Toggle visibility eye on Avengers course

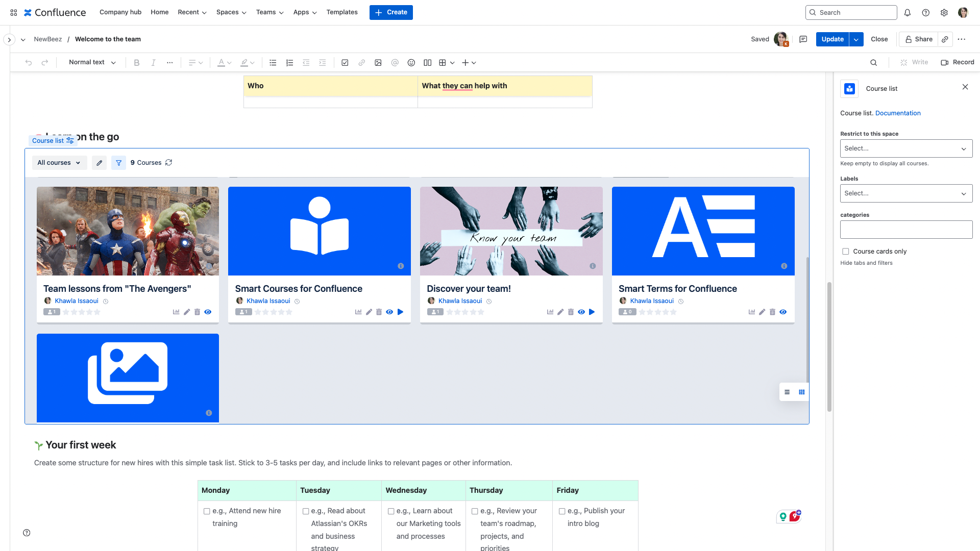point(208,312)
